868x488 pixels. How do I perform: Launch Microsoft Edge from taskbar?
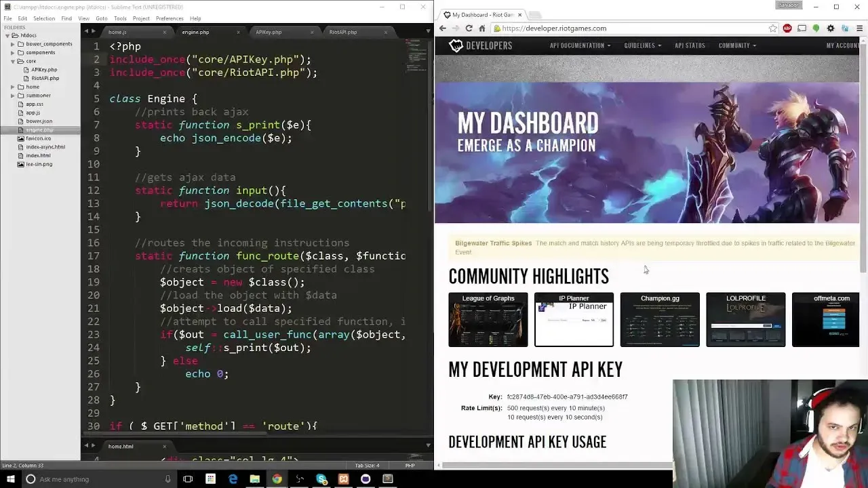click(233, 479)
